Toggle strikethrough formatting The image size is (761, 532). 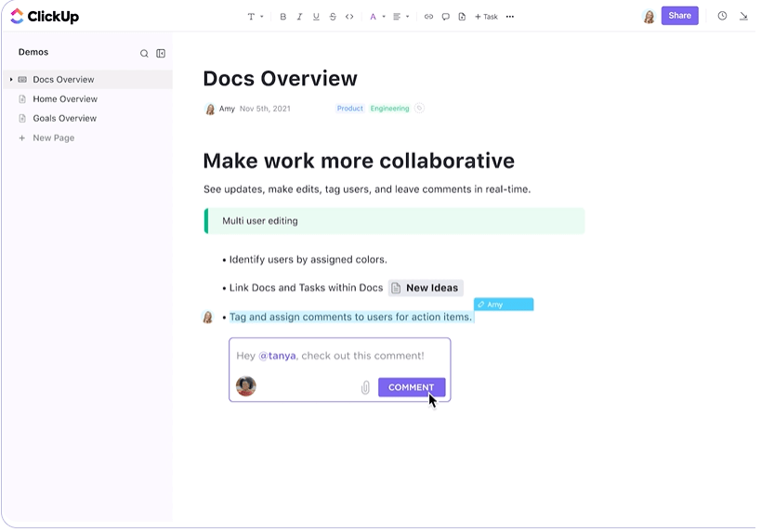pos(333,17)
